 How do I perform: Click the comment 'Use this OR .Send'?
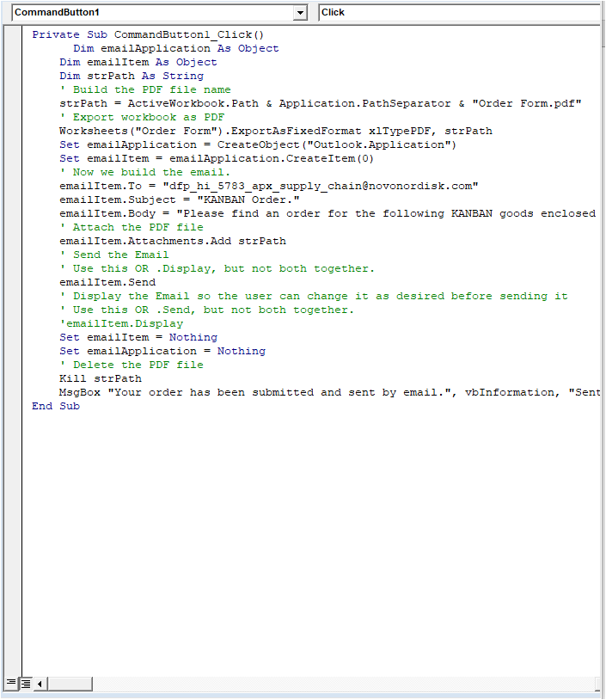tap(206, 310)
